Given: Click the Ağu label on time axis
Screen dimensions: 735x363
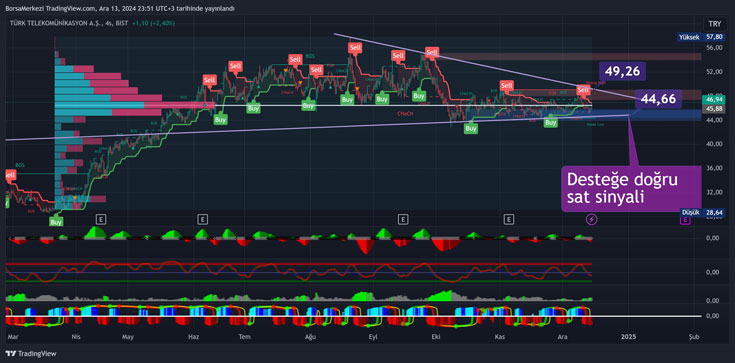Looking at the screenshot, I should pyautogui.click(x=310, y=337).
